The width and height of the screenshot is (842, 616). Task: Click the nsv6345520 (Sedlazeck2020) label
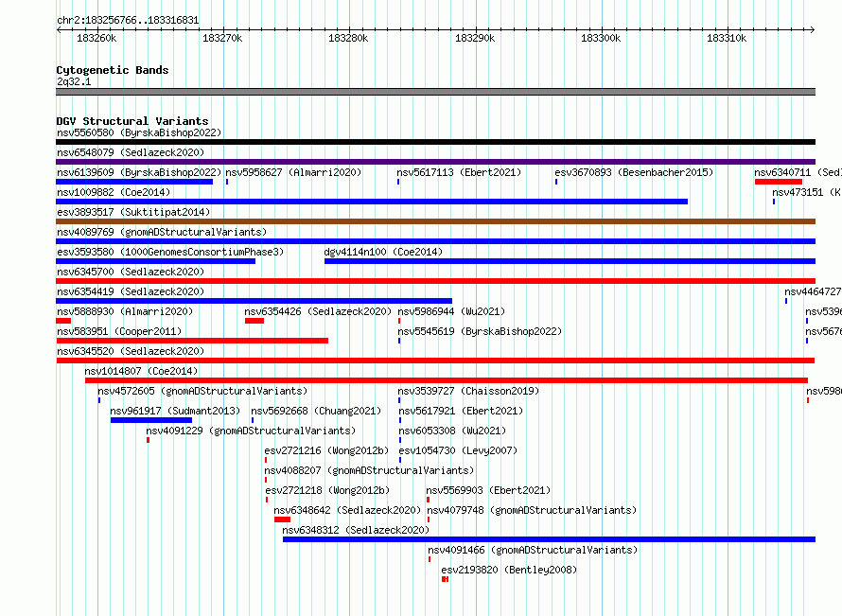(x=131, y=351)
